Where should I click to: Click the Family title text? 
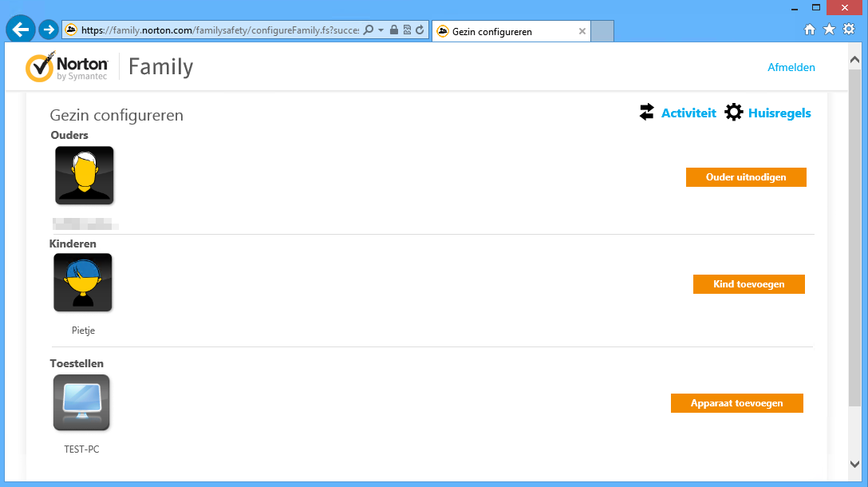160,67
